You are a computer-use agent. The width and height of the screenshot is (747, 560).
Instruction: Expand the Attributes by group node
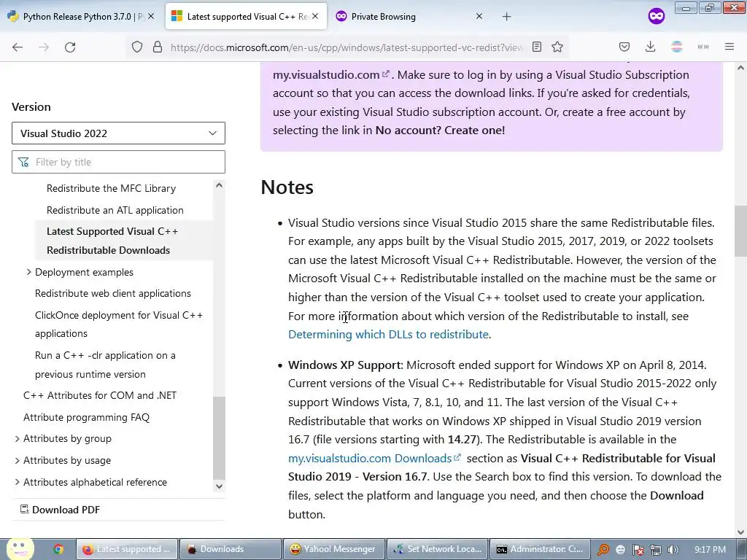pyautogui.click(x=18, y=438)
